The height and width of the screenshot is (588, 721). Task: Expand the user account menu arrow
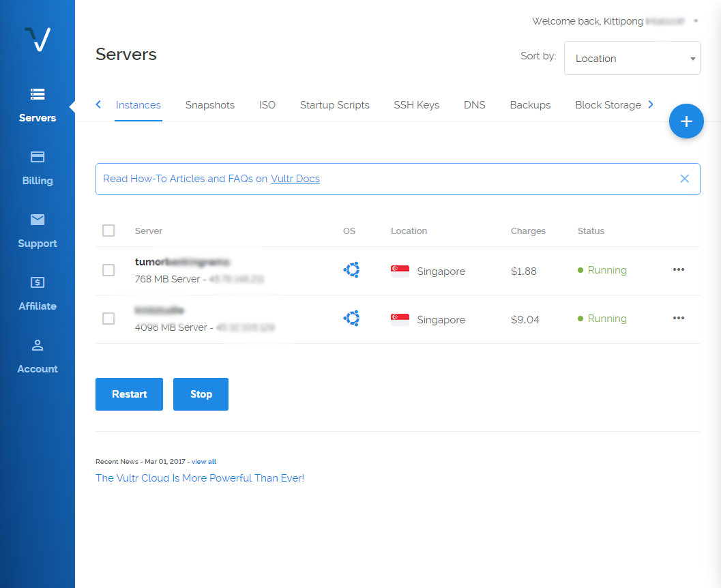coord(696,21)
